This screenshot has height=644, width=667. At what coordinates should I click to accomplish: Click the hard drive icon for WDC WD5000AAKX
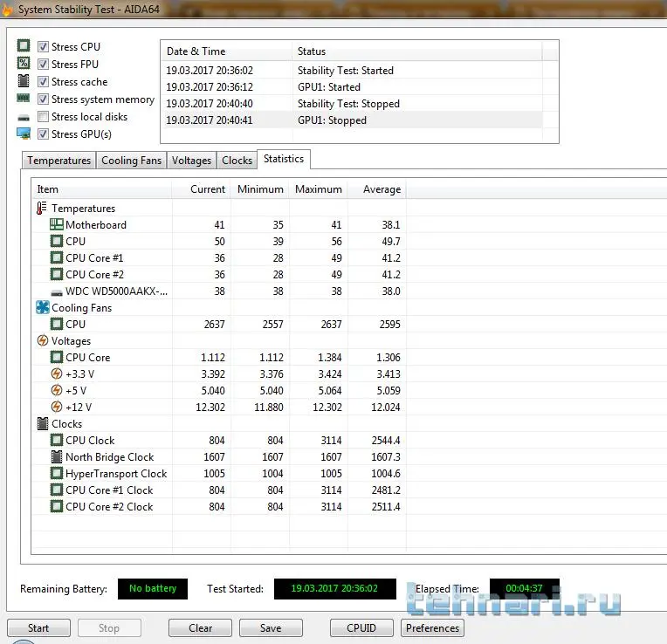pyautogui.click(x=57, y=291)
